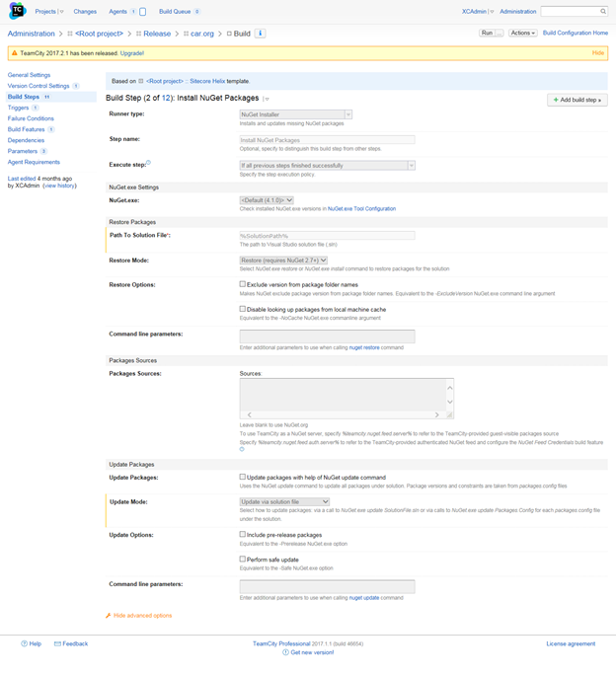
Task: Open the Execute step policy dropdown
Action: pos(327,166)
